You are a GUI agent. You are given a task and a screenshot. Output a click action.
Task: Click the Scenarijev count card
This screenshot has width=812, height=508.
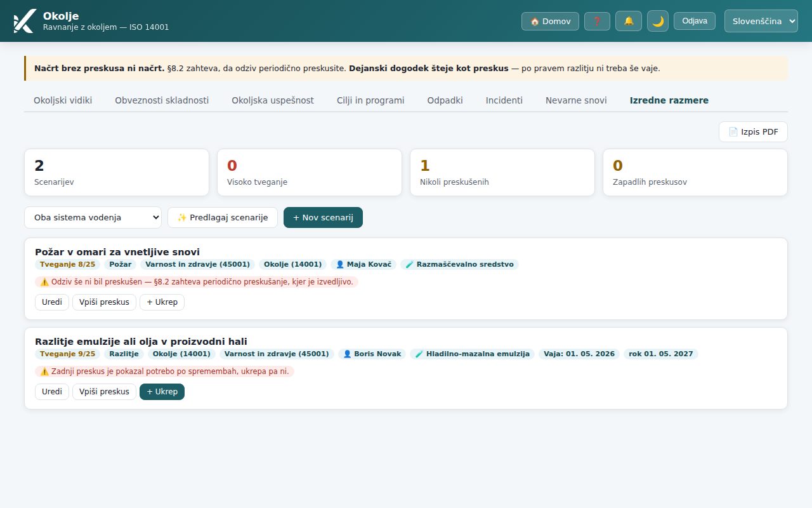(117, 173)
